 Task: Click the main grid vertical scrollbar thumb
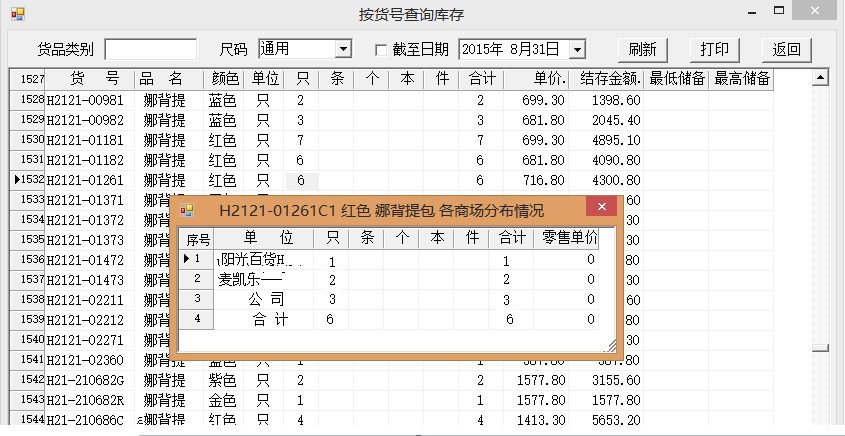(820, 348)
